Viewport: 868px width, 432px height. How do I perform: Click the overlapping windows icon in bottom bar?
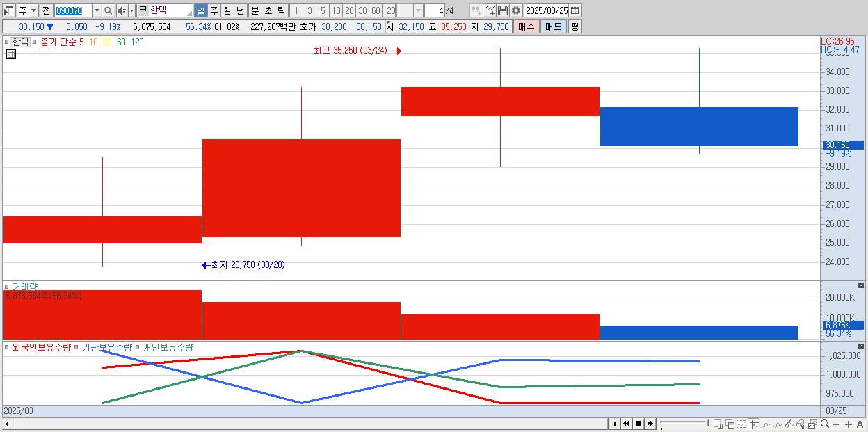tap(730, 424)
